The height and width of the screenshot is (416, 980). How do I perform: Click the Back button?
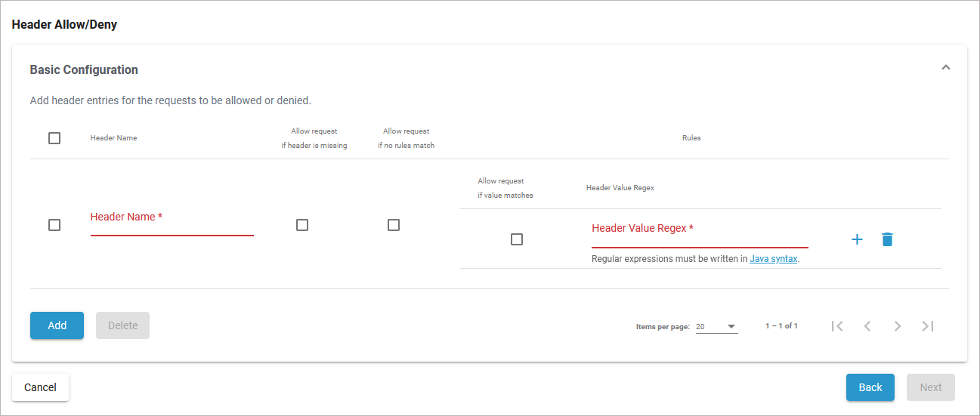[x=870, y=387]
